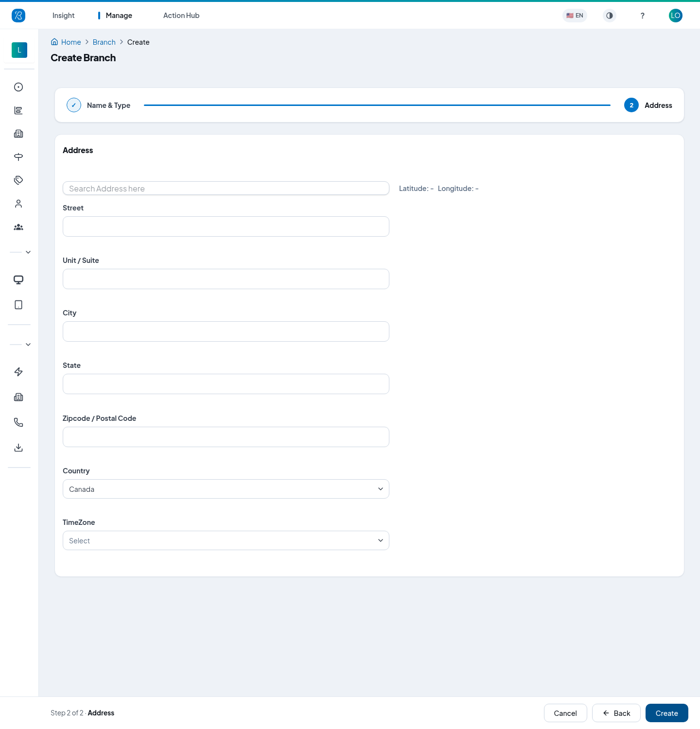Click the Create button
This screenshot has height=729, width=700.
pyautogui.click(x=667, y=713)
